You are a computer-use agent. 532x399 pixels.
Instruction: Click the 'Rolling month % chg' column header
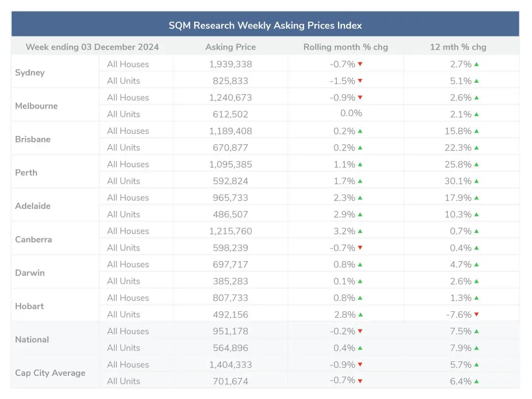[346, 47]
